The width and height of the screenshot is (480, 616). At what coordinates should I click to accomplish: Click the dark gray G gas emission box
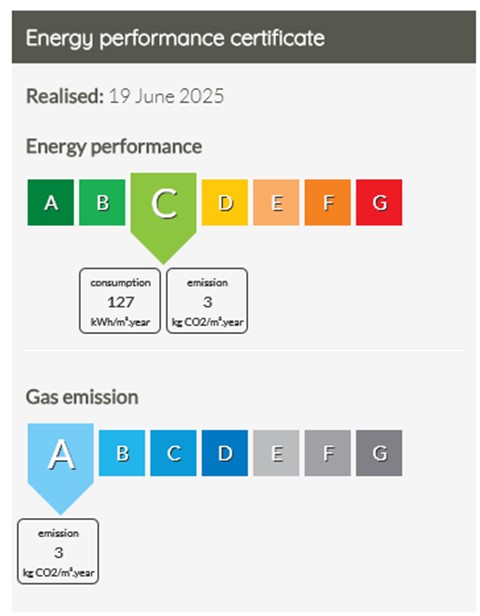coord(379,453)
